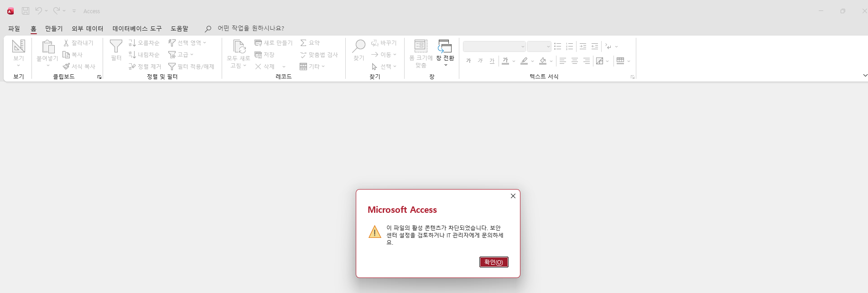Open the 클립보드 group dialog launcher
Screen dimensions: 868x293
99,77
